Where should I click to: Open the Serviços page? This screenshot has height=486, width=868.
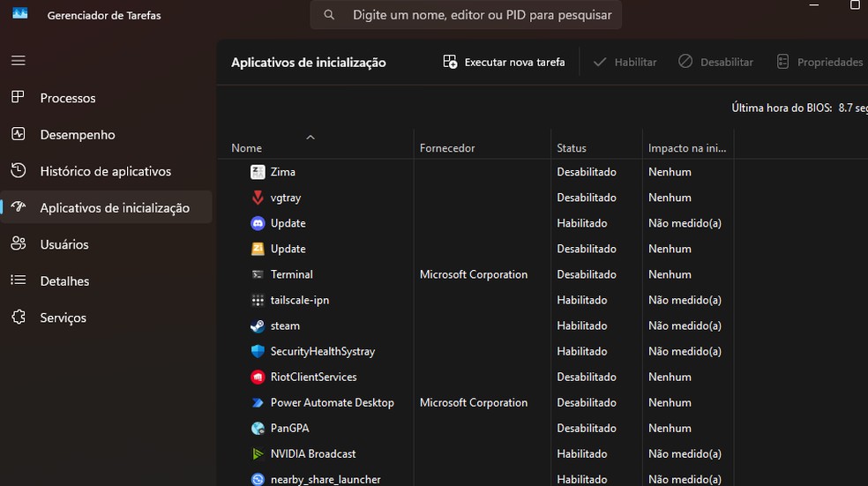pyautogui.click(x=63, y=318)
